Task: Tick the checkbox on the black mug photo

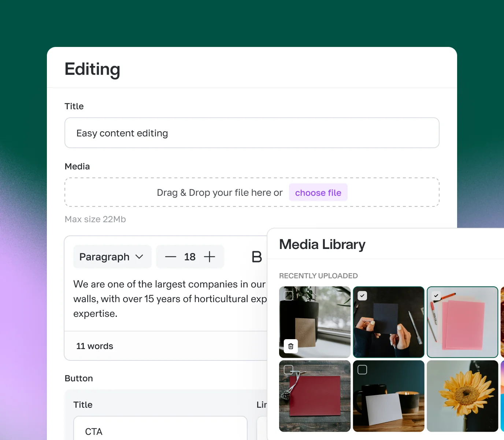Action: point(362,370)
